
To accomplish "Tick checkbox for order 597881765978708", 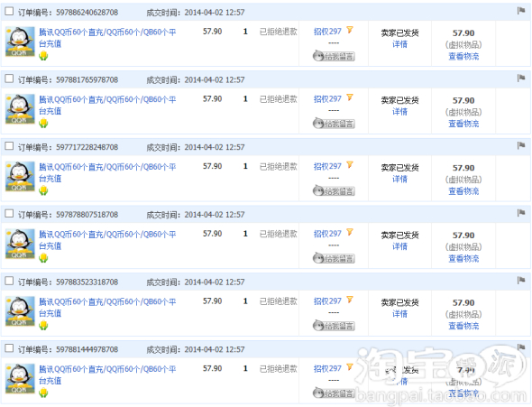I will coord(9,79).
